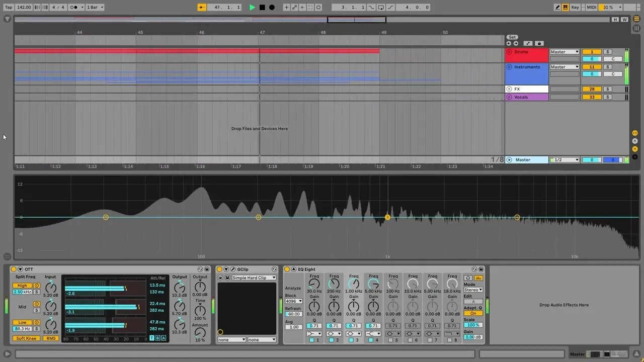Image resolution: width=644 pixels, height=362 pixels.
Task: Open the Instruments track Master routing dropdown
Action: point(565,67)
